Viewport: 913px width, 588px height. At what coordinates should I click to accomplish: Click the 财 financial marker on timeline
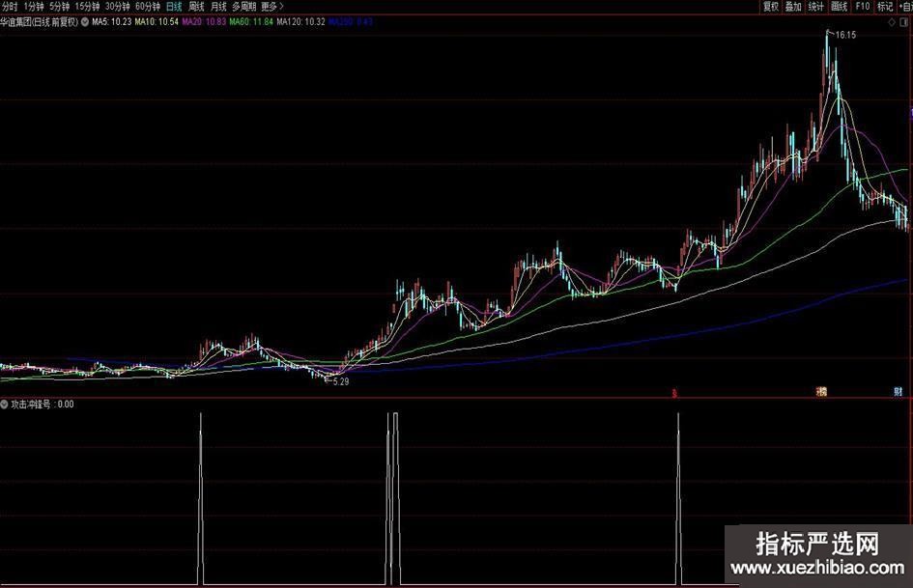(898, 392)
